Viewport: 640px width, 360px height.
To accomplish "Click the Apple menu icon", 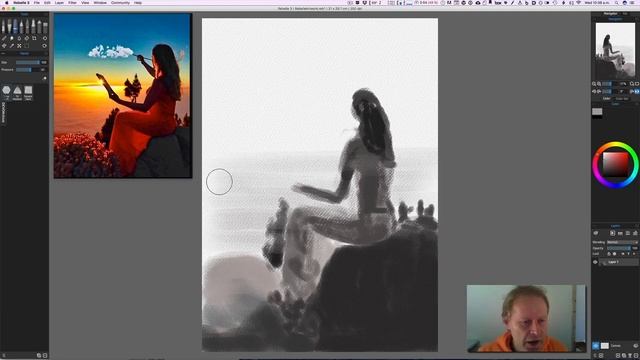I will click(7, 2).
